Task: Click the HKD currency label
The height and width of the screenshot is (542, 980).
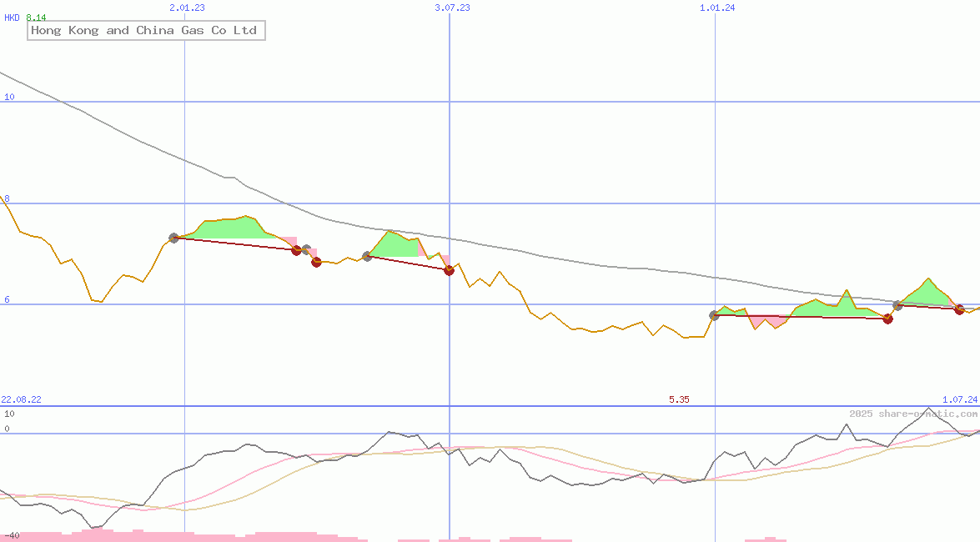Action: pyautogui.click(x=12, y=18)
